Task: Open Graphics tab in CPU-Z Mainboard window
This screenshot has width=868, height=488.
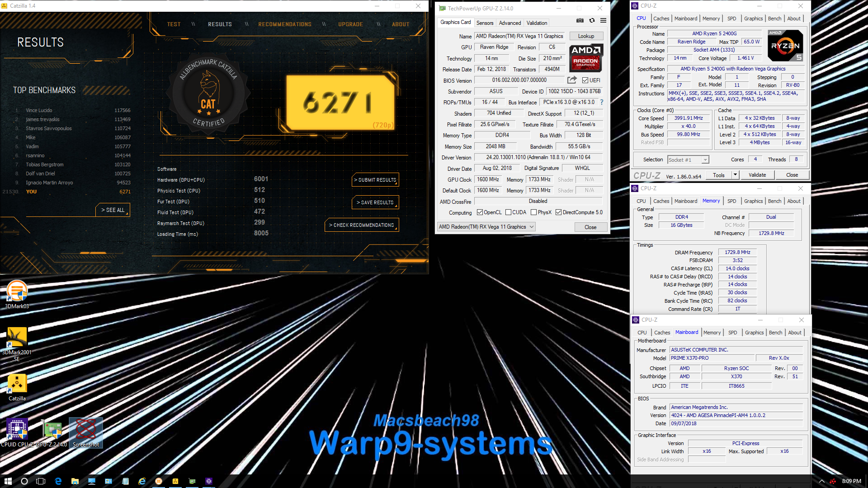Action: (x=754, y=333)
